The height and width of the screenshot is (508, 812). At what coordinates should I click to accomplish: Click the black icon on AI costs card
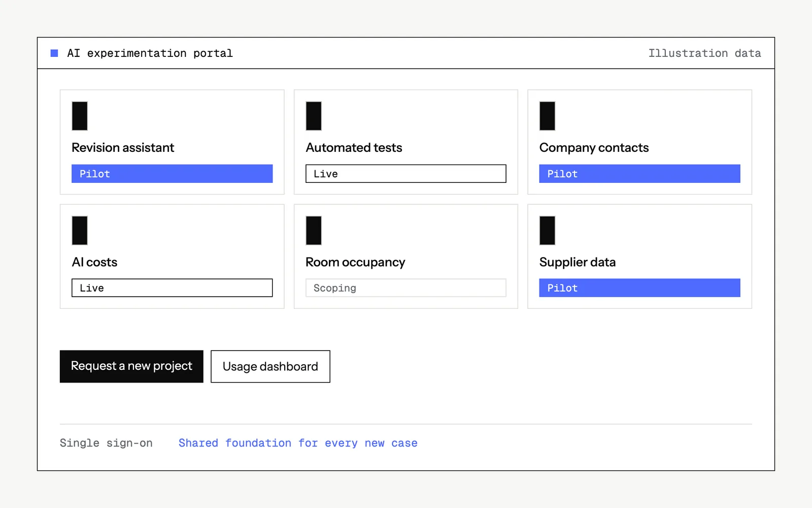pos(80,231)
